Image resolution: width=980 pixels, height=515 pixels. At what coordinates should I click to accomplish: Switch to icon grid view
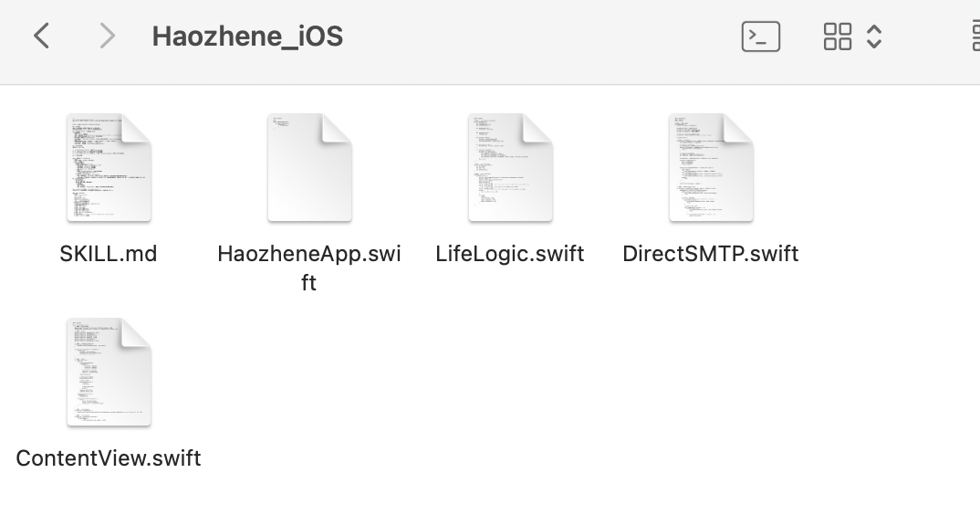pos(837,37)
